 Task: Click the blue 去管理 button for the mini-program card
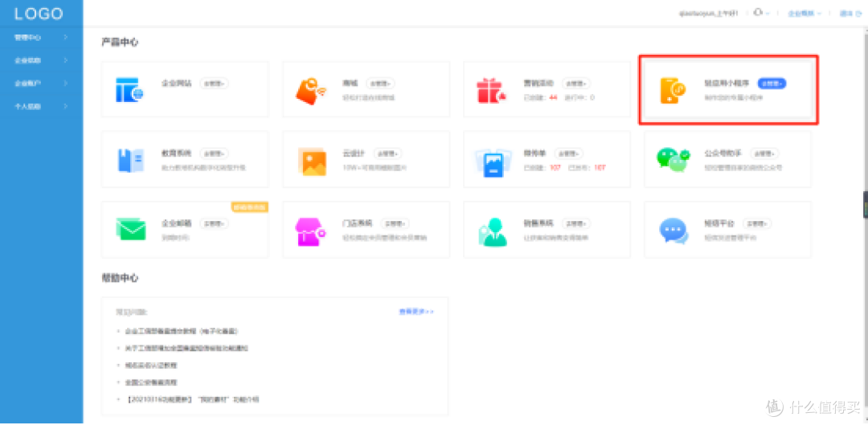(x=772, y=84)
